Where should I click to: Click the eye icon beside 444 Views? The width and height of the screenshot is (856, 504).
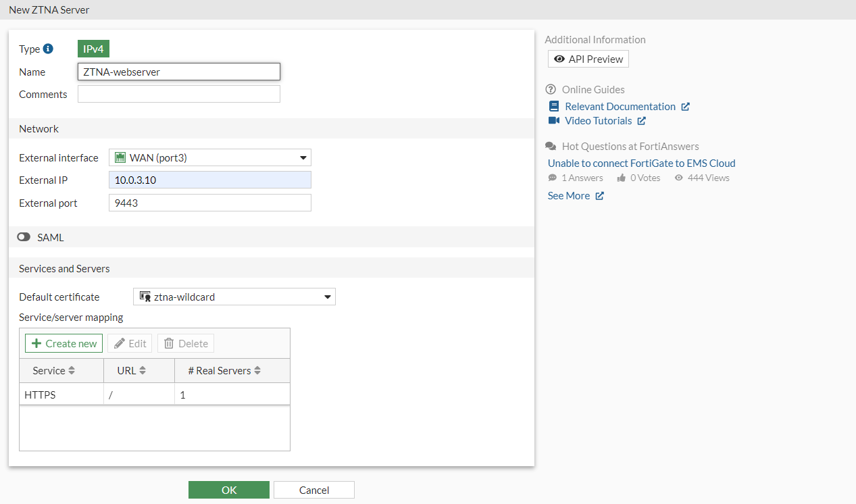point(678,178)
